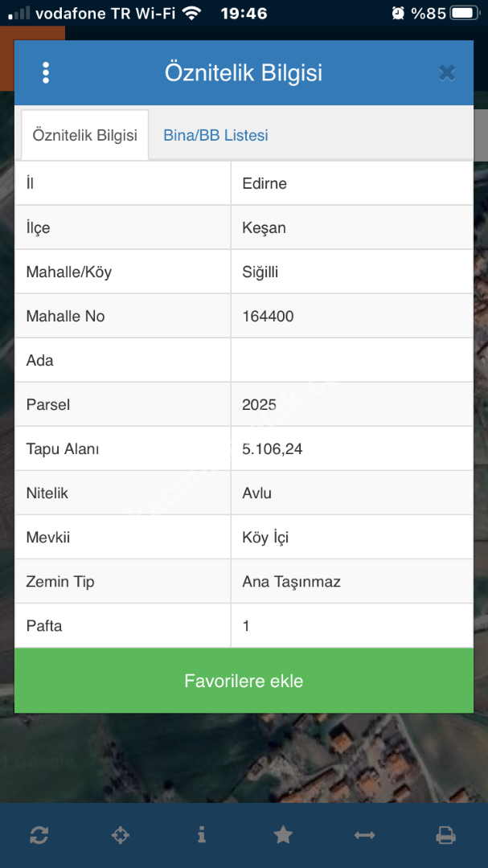
Task: Tap the battery indicator in status bar
Action: point(465,14)
